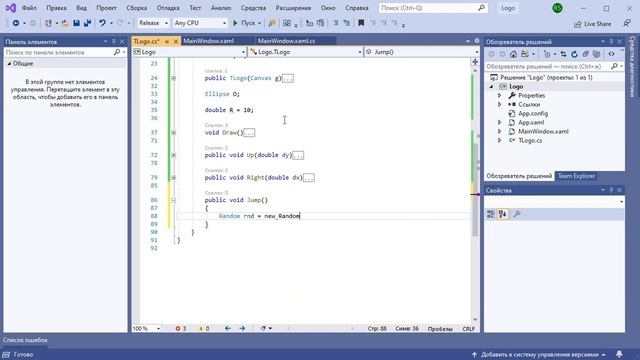Toggle pin on the Toolbox panel
This screenshot has width=640, height=360.
[x=113, y=42]
